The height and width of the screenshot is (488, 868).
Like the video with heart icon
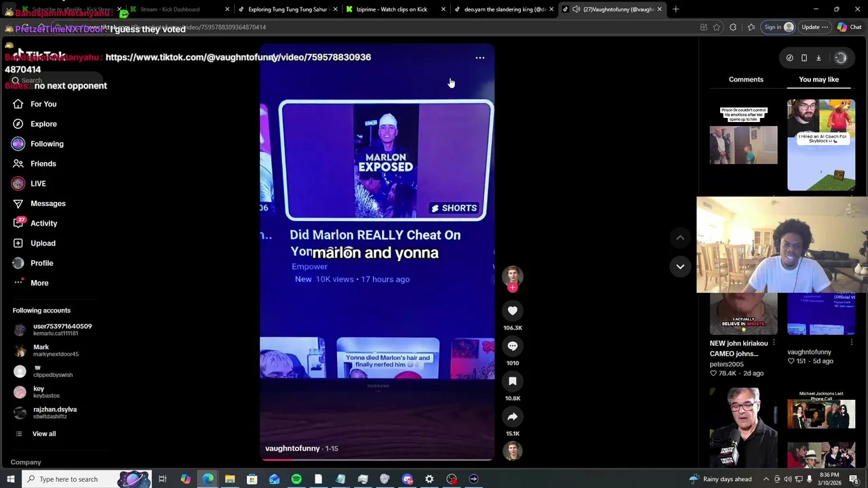pyautogui.click(x=513, y=310)
